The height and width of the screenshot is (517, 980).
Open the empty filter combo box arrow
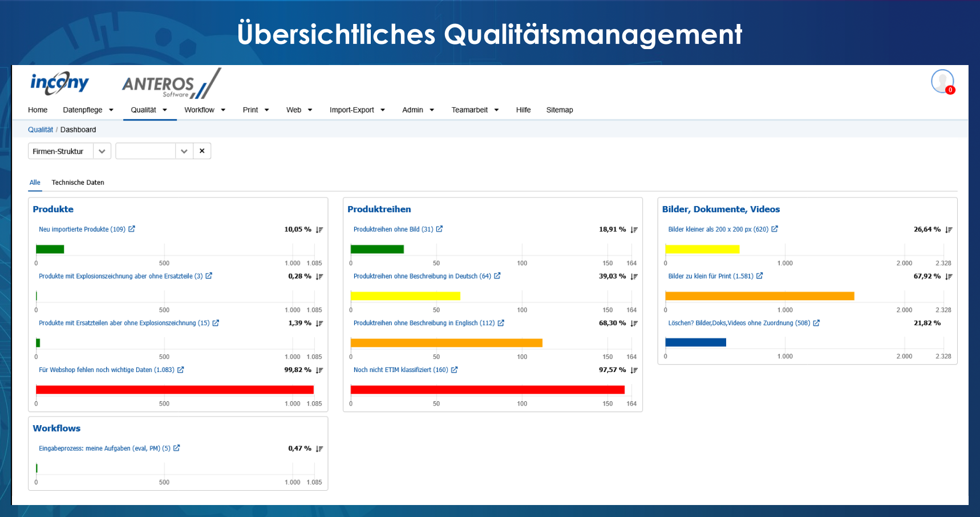[184, 151]
